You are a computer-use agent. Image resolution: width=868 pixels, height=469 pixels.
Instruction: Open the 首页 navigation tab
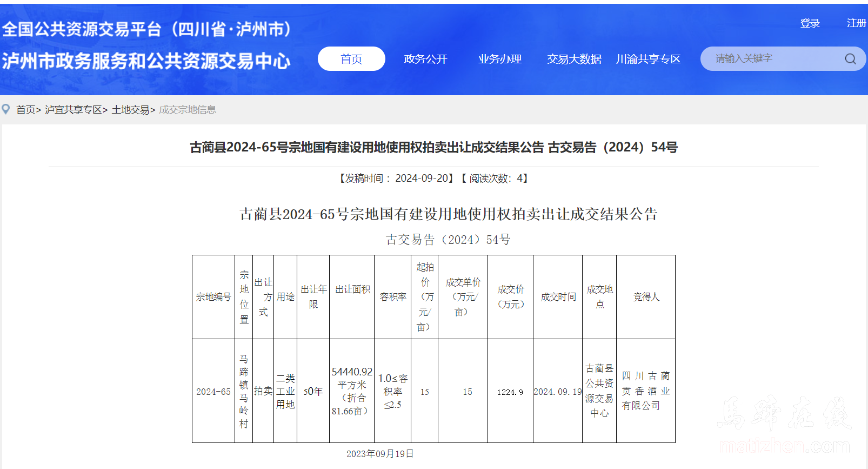point(351,59)
